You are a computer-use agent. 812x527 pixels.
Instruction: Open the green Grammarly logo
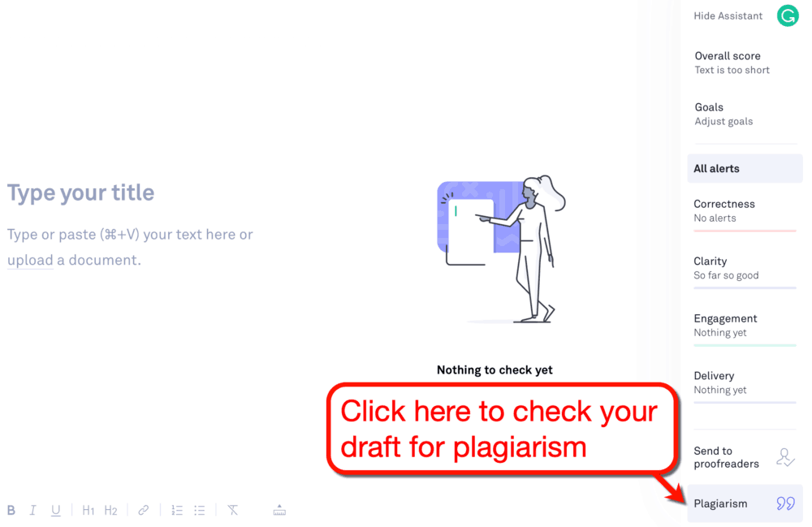[787, 15]
